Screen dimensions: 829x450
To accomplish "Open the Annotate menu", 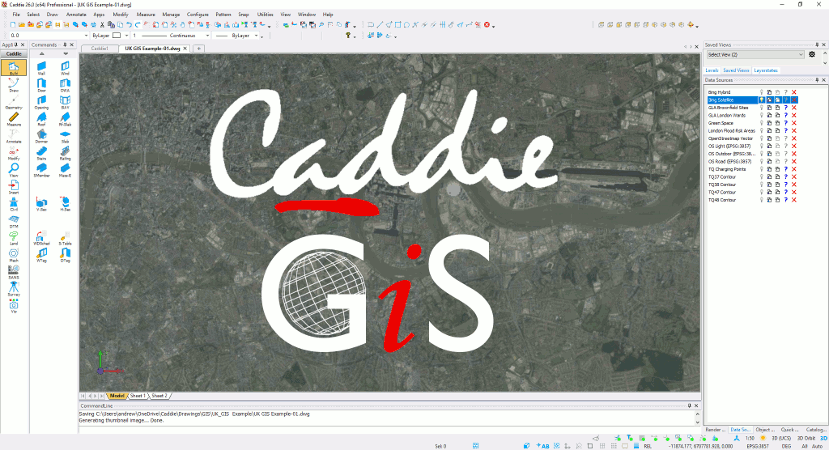I will pos(76,14).
